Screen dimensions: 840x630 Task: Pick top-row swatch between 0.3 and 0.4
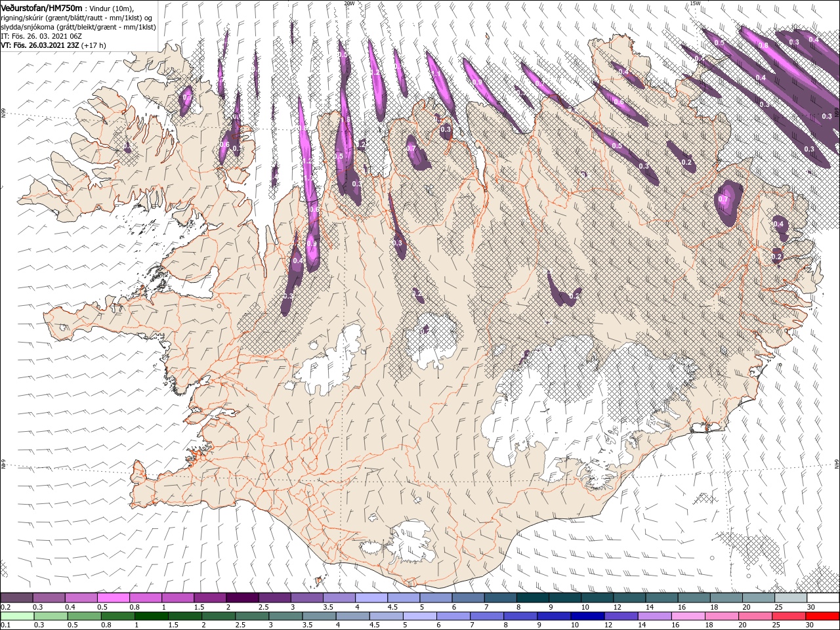tap(49, 598)
